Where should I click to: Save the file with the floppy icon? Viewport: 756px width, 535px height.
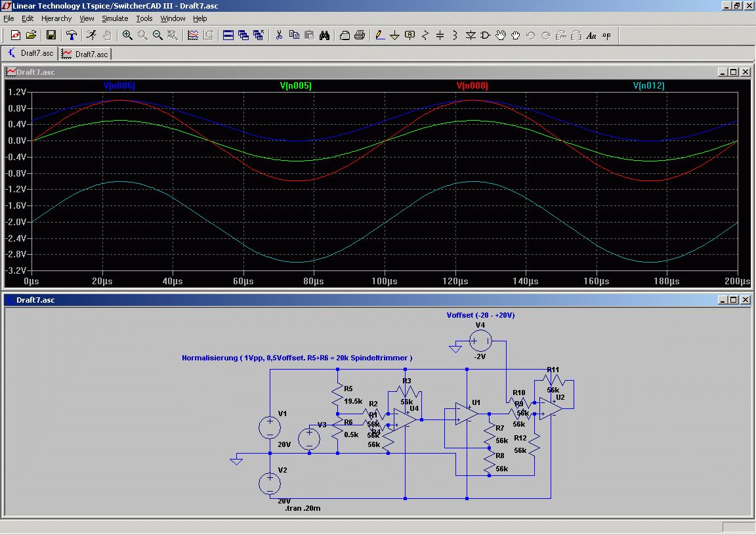[x=51, y=35]
